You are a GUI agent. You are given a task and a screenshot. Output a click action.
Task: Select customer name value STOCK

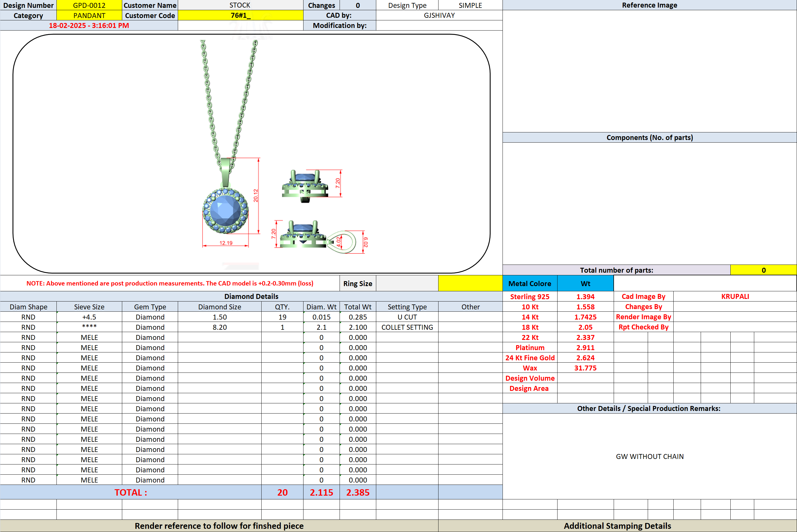[240, 5]
